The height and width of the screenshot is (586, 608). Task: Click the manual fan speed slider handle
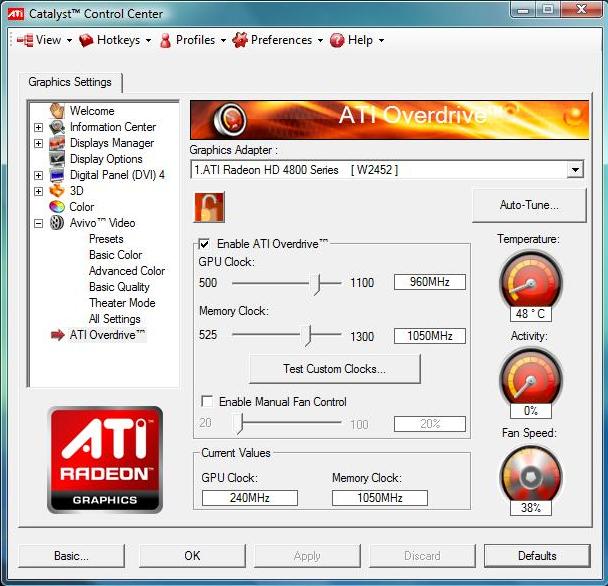pyautogui.click(x=239, y=424)
